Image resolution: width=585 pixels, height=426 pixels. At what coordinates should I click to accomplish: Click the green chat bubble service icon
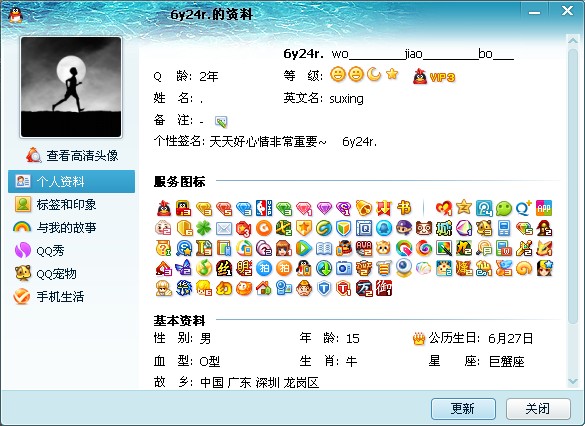(504, 208)
